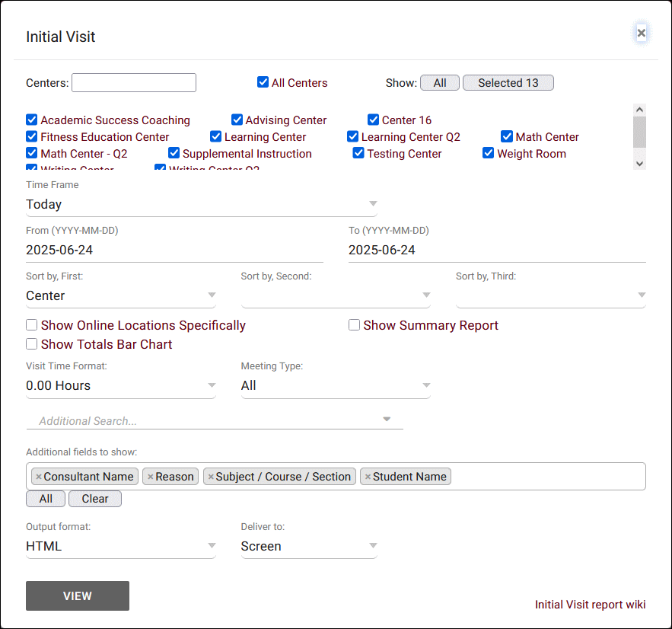Expand the Sort by, First dropdown

(121, 295)
